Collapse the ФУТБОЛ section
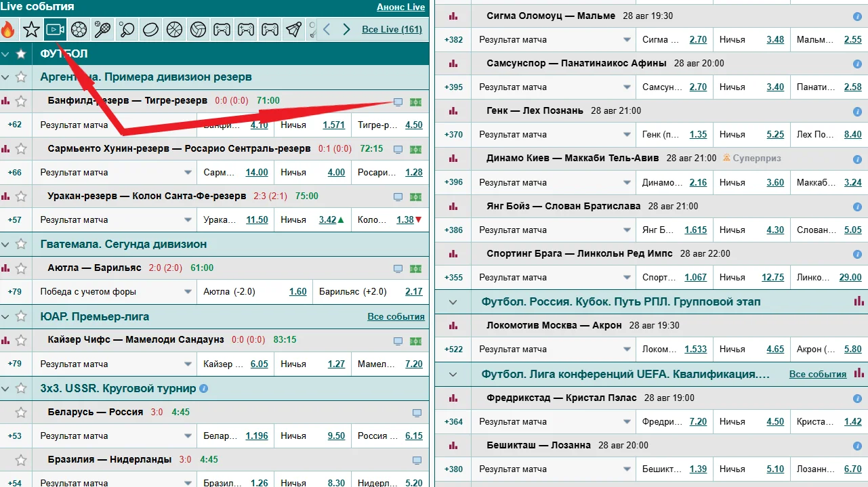 [x=6, y=54]
